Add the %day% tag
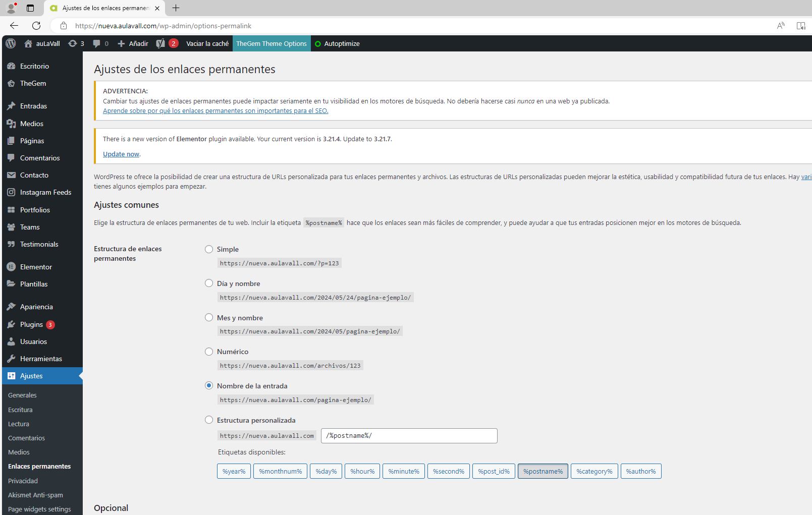The image size is (812, 515). [x=326, y=471]
